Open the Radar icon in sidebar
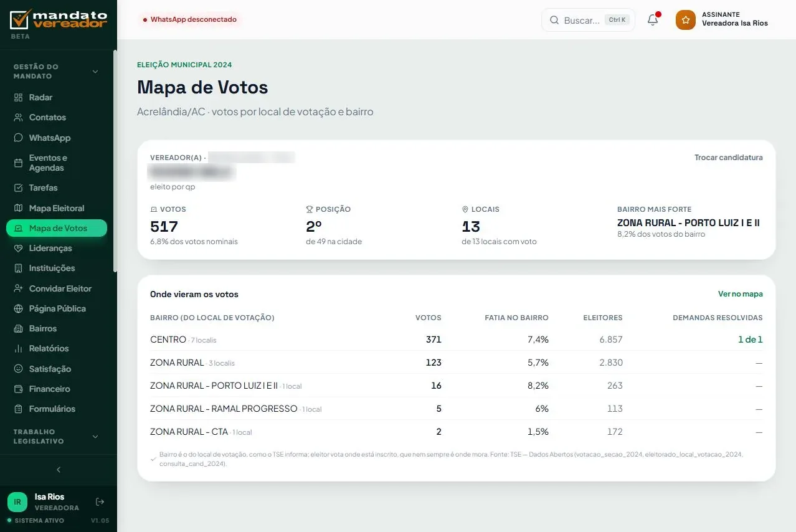The height and width of the screenshot is (532, 796). pyautogui.click(x=18, y=97)
